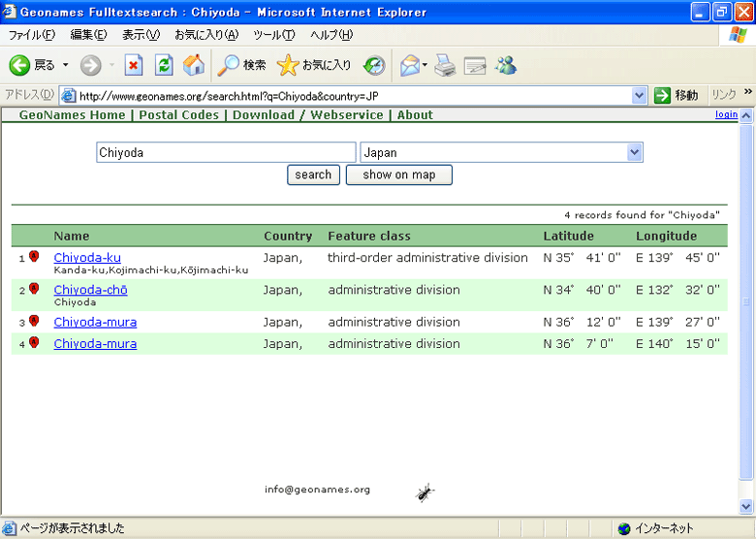Stop loading with the red X icon
This screenshot has height=539, width=756.
[x=134, y=65]
